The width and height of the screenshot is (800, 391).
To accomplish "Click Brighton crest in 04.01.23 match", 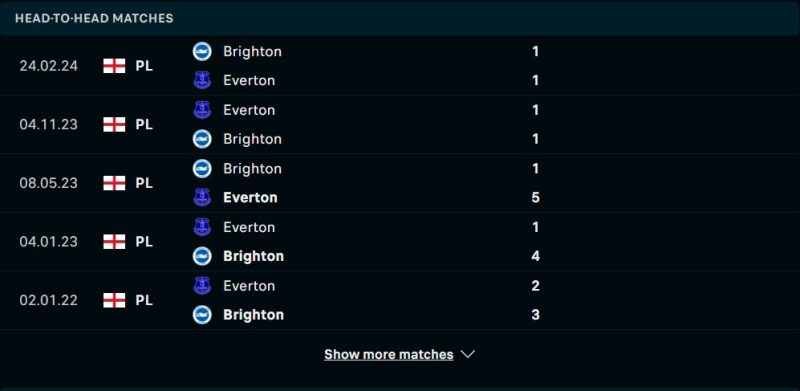I will click(x=202, y=256).
